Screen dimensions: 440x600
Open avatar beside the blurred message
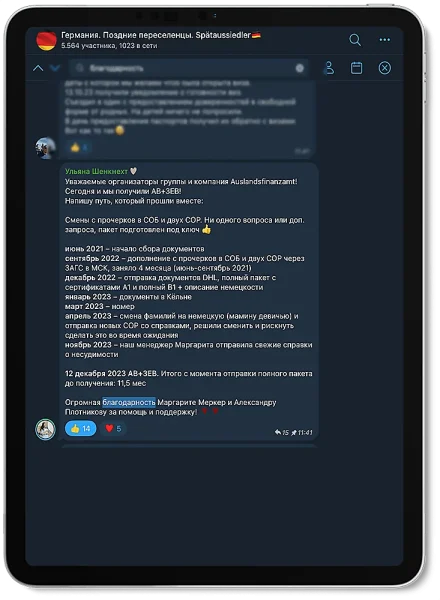(x=46, y=148)
